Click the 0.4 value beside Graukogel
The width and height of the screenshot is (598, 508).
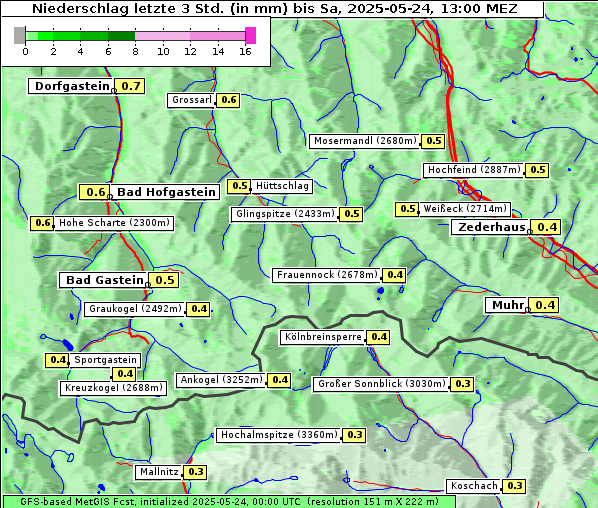[x=199, y=309]
